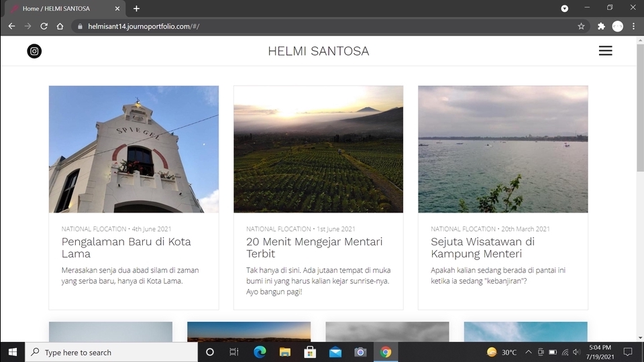Open the Spiegel building photo
The width and height of the screenshot is (644, 362).
pos(134,149)
